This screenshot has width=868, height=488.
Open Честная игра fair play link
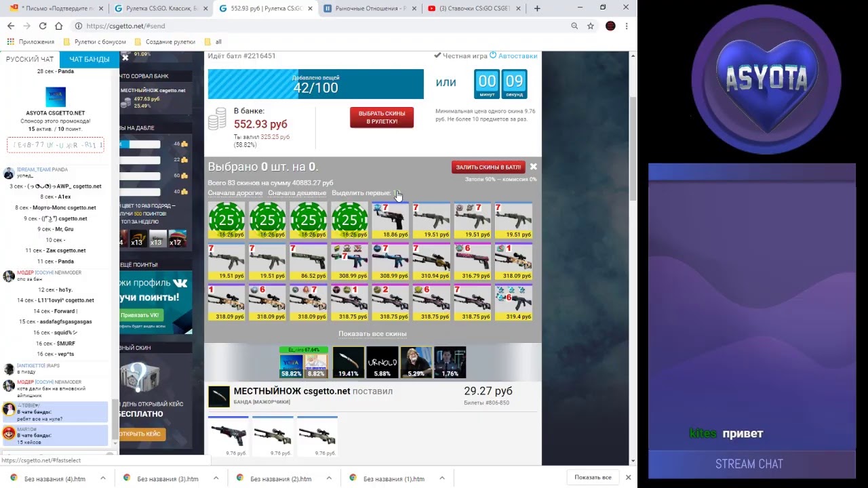[460, 56]
